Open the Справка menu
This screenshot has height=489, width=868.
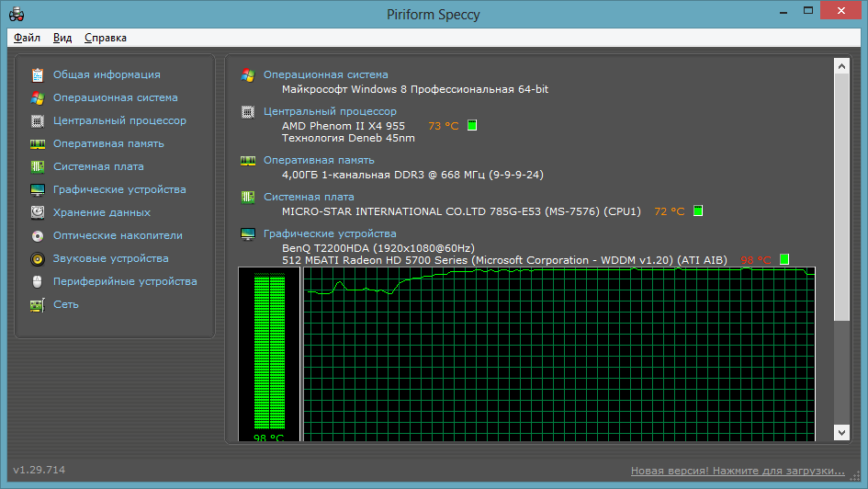(106, 38)
